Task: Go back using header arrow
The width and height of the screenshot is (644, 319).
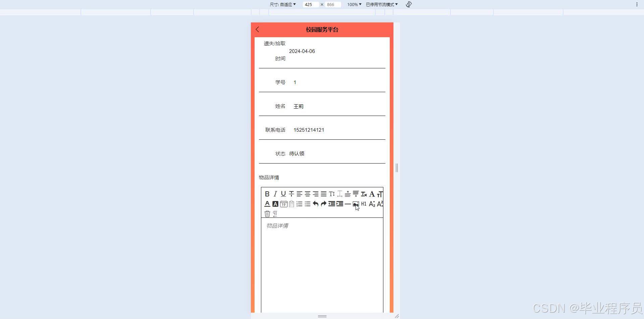Action: pyautogui.click(x=258, y=29)
